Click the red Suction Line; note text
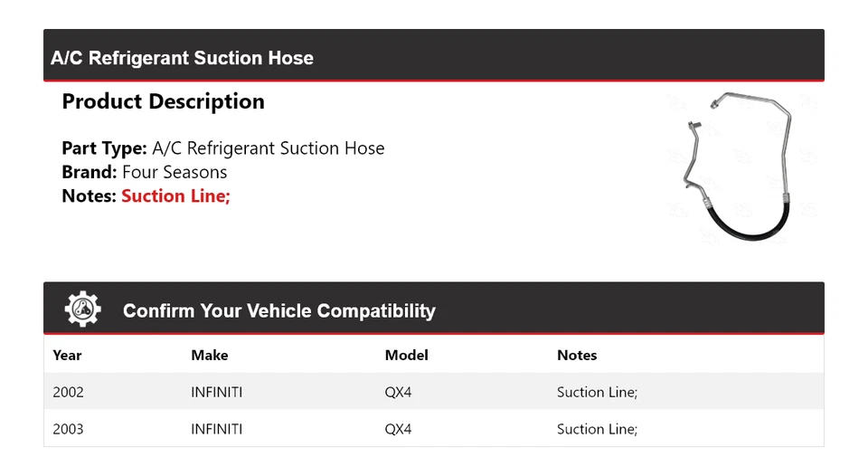The height and width of the screenshot is (476, 868). 175,195
